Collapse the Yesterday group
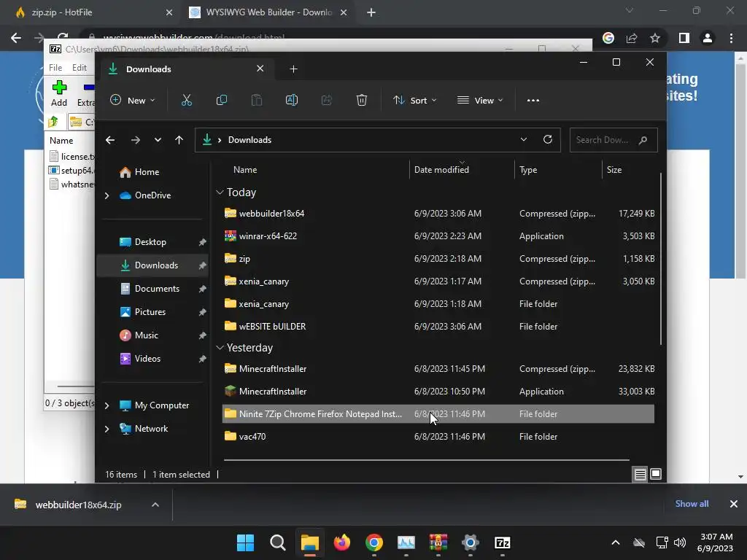 coord(220,348)
